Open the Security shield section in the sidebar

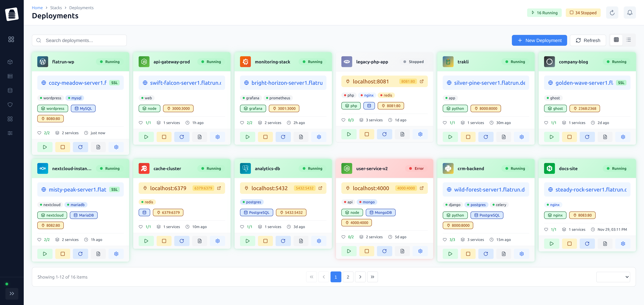(x=10, y=105)
